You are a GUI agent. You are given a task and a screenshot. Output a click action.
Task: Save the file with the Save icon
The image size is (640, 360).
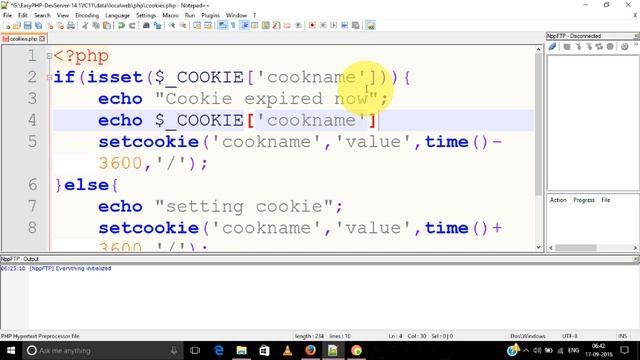click(27, 25)
